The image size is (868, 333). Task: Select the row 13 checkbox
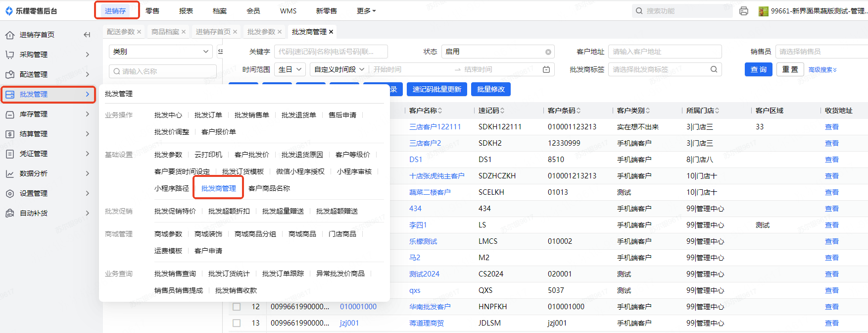237,323
